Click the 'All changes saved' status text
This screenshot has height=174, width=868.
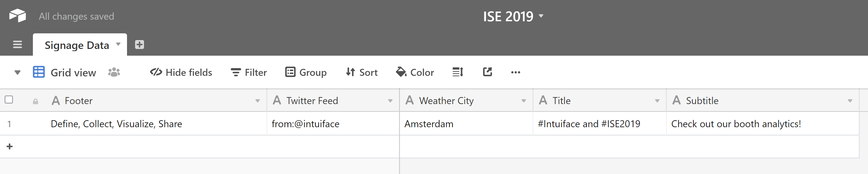click(x=77, y=16)
